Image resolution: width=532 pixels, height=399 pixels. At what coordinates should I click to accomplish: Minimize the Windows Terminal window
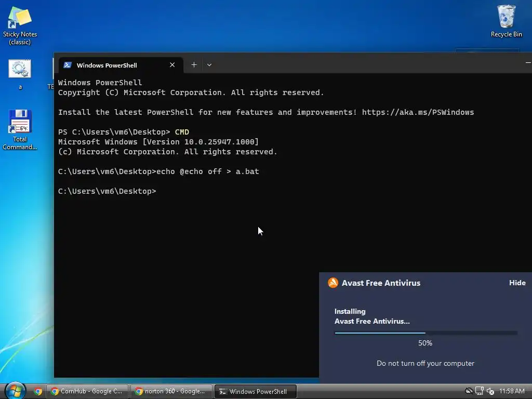(528, 63)
